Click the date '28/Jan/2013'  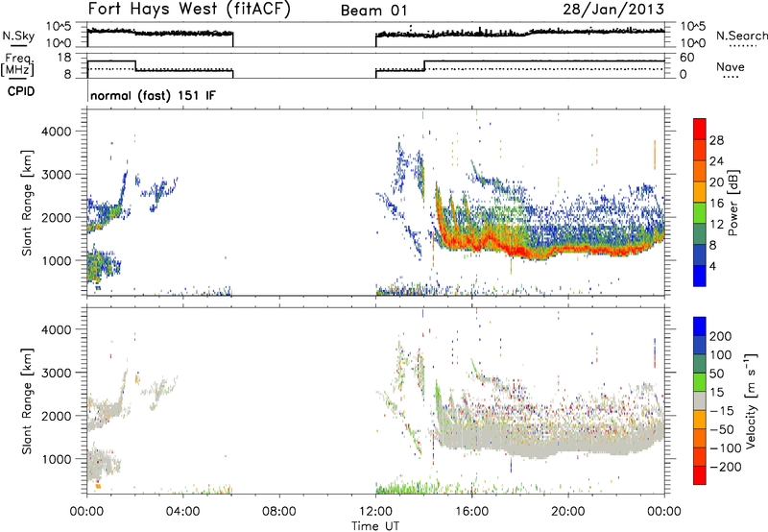[x=613, y=10]
